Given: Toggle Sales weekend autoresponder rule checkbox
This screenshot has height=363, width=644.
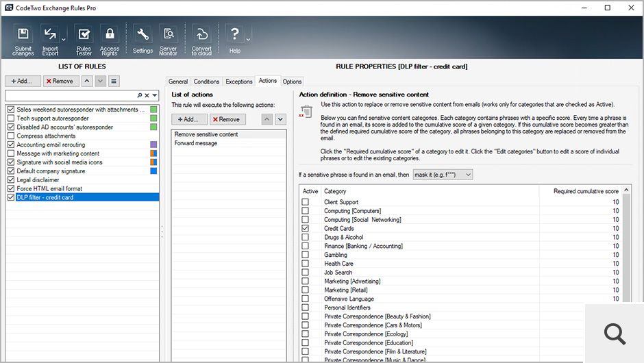Looking at the screenshot, I should (x=11, y=109).
